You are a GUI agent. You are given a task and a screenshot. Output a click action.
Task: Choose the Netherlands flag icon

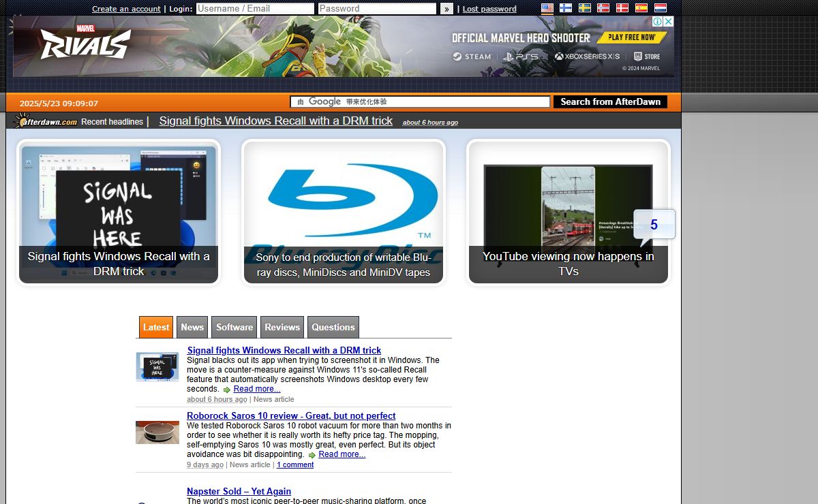(661, 8)
